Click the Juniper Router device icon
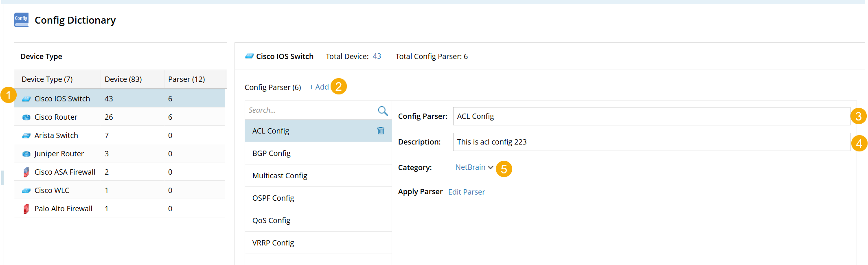Viewport: 868px width, 265px height. (26, 154)
